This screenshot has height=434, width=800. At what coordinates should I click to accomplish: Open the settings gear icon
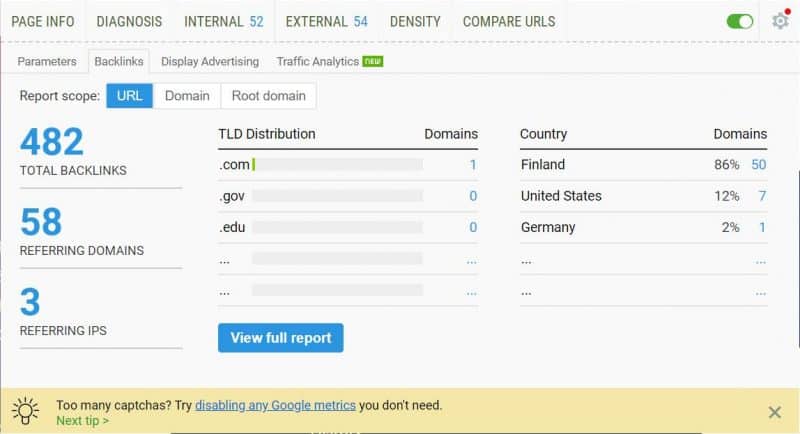(780, 21)
